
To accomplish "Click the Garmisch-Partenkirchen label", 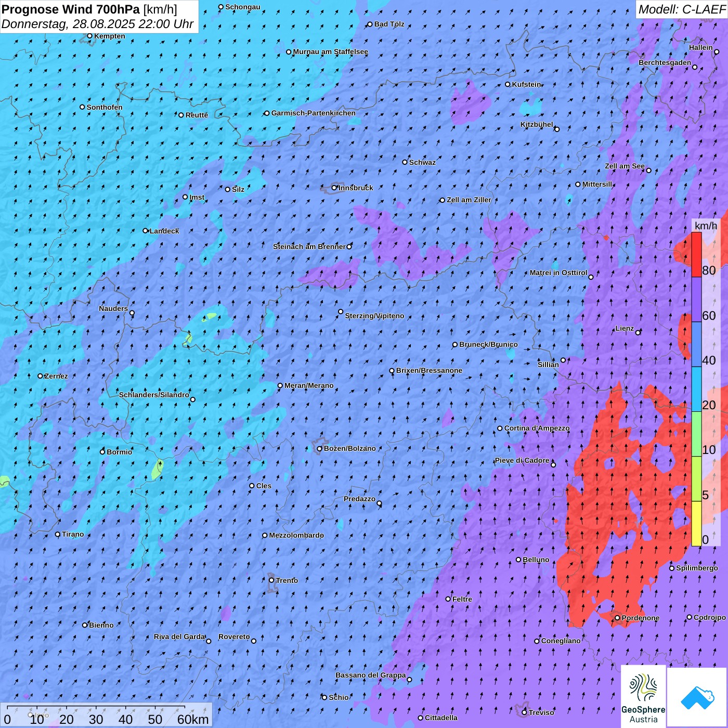I will click(314, 113).
